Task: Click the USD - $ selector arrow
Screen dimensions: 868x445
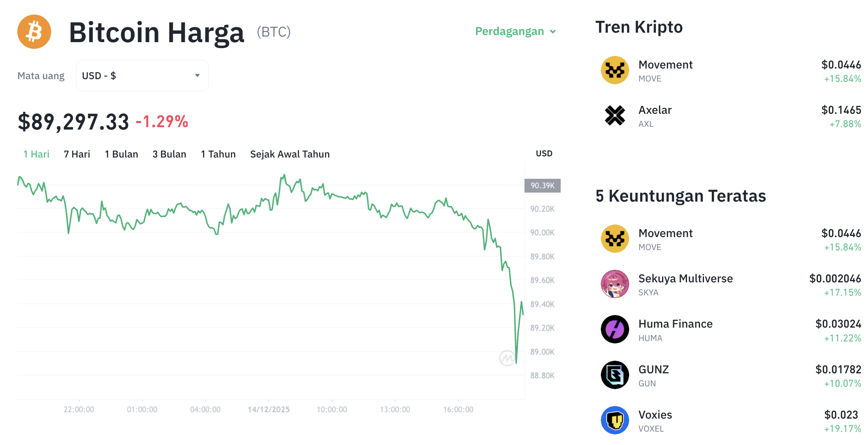Action: coord(197,75)
